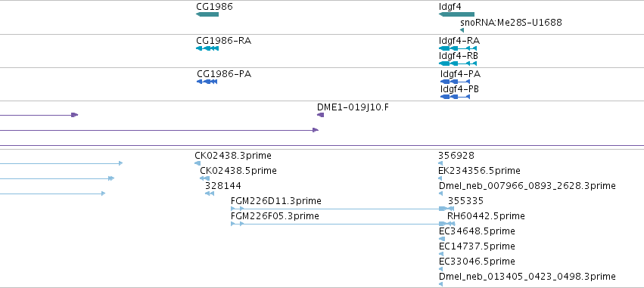This screenshot has width=644, height=288.
Task: Click the 328144 feature arrows
Action: (x=210, y=194)
